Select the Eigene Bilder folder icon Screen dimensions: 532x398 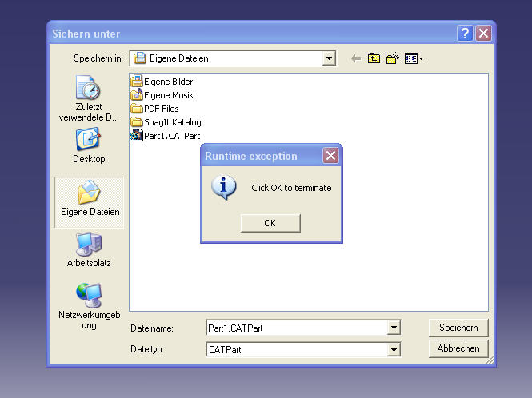137,82
